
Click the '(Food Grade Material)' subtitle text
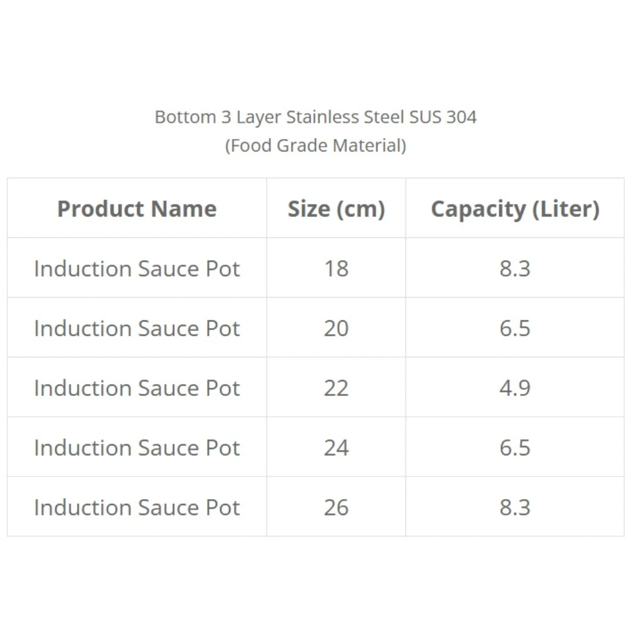click(x=315, y=145)
